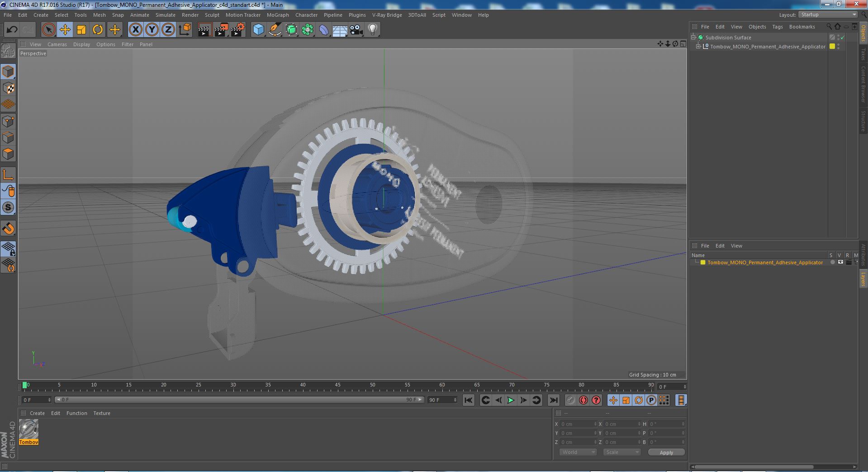Image resolution: width=868 pixels, height=472 pixels.
Task: Click X position input field
Action: pos(579,424)
